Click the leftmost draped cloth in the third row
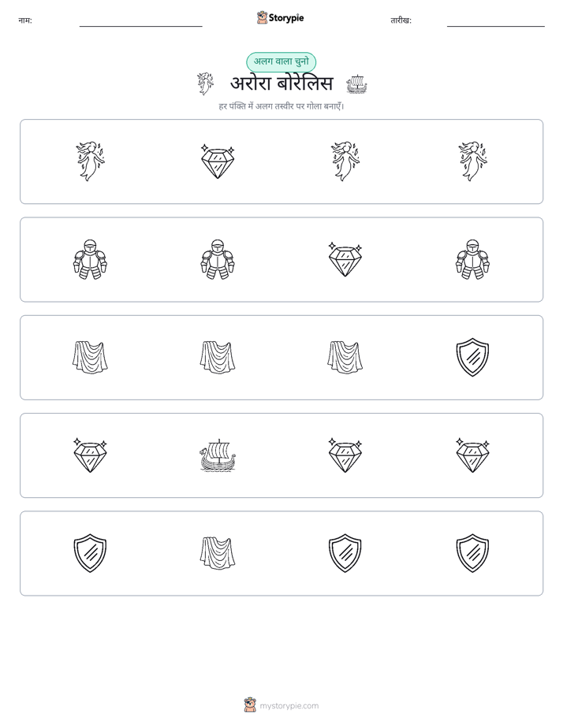563x728 pixels. (90, 357)
